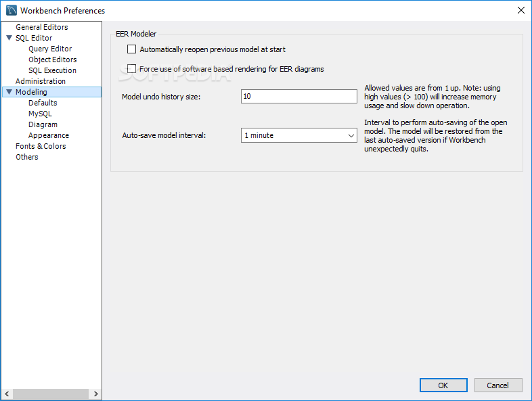
Task: Open Defaults under Modeling
Action: [43, 103]
